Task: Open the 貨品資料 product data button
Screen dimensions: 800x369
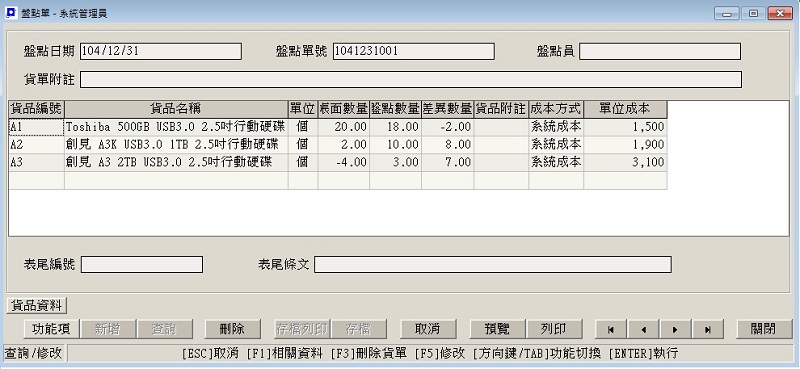Action: click(37, 306)
